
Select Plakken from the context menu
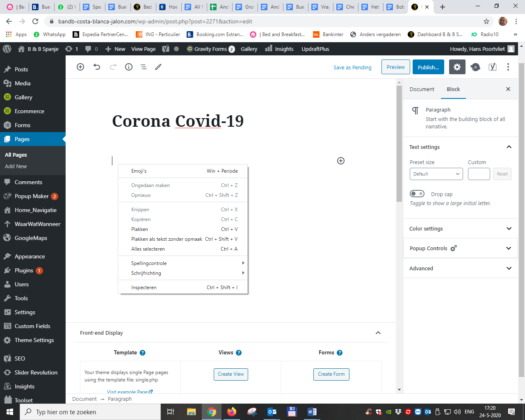pyautogui.click(x=140, y=229)
